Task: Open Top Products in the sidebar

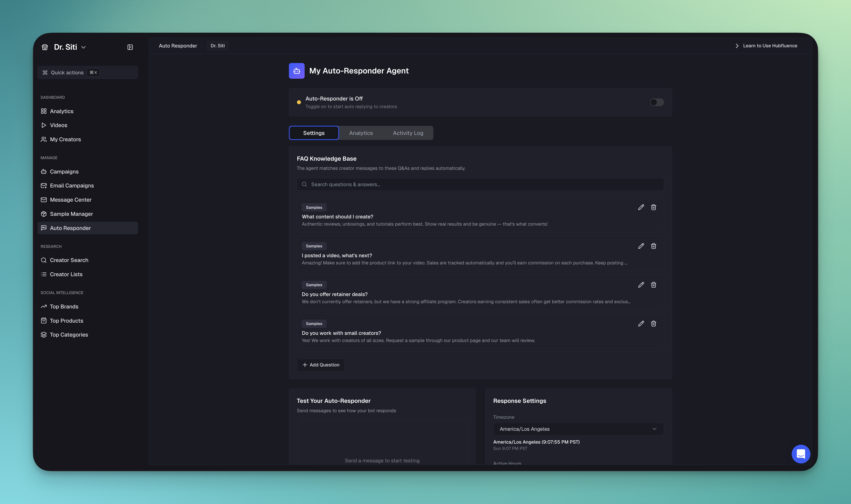Action: [x=67, y=321]
